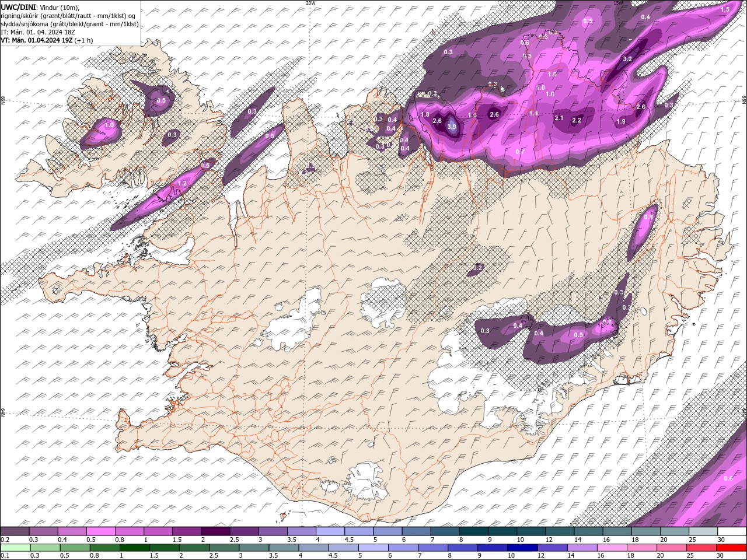
Task: Click the '20' number under the rain legend
Action: 660,555
